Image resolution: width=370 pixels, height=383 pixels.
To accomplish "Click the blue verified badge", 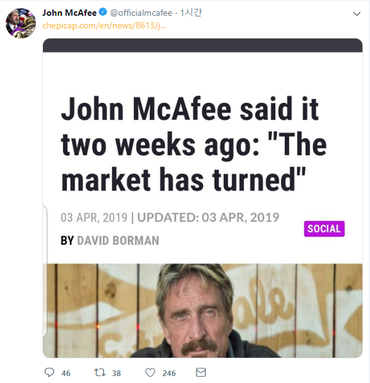I will point(103,12).
